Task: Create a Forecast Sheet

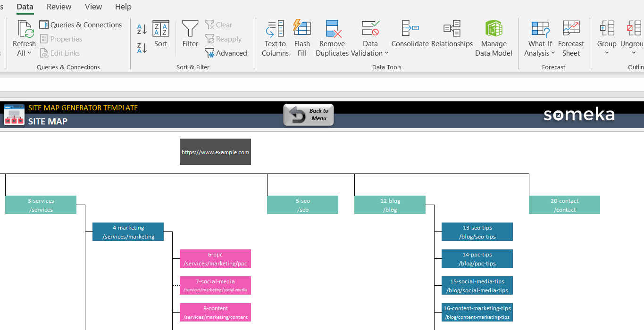Action: coord(571,38)
